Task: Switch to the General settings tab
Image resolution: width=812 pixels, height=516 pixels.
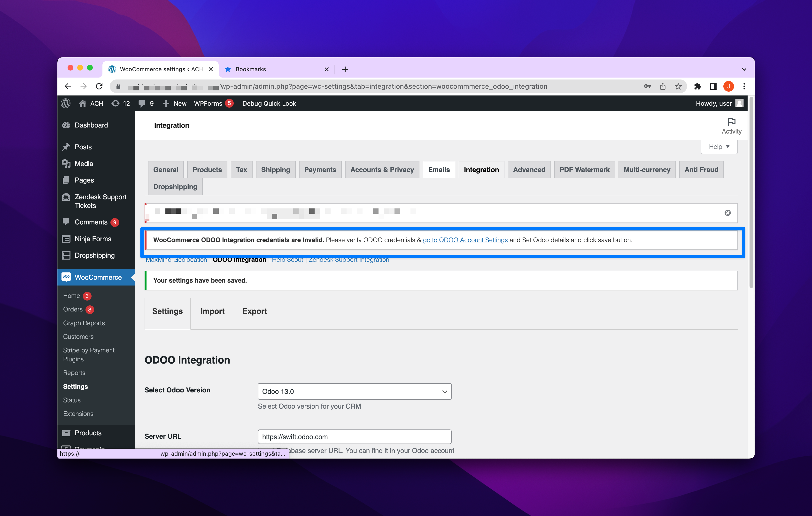Action: [x=166, y=170]
